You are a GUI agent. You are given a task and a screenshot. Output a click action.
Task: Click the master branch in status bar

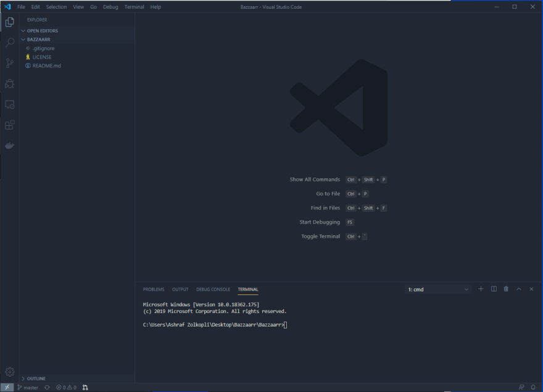[28, 388]
